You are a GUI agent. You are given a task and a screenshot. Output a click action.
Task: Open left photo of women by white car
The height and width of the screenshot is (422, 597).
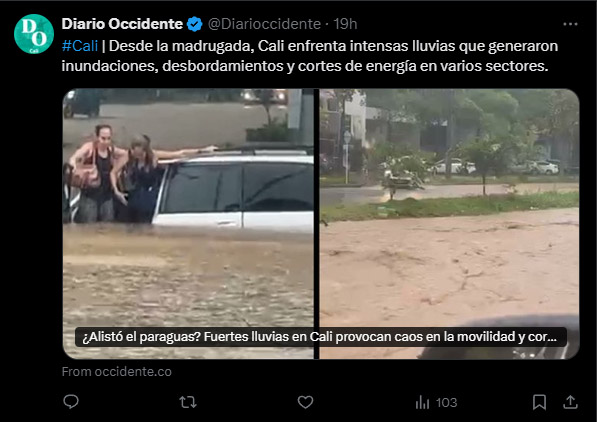tap(188, 224)
